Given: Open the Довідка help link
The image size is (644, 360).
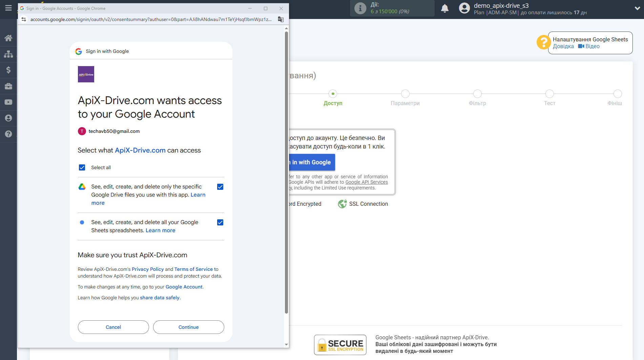Looking at the screenshot, I should coord(563,46).
